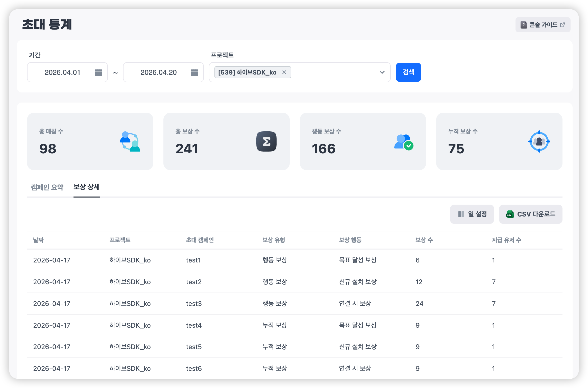Click the sigma icon in 총 보상 수

266,141
